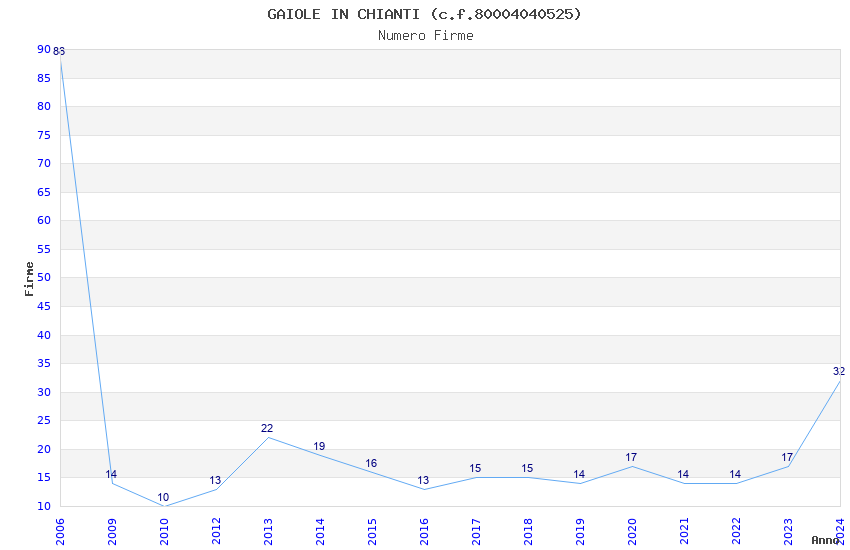This screenshot has height=550, width=850.
Task: Click the data label 13 above 2016
Action: tap(423, 480)
